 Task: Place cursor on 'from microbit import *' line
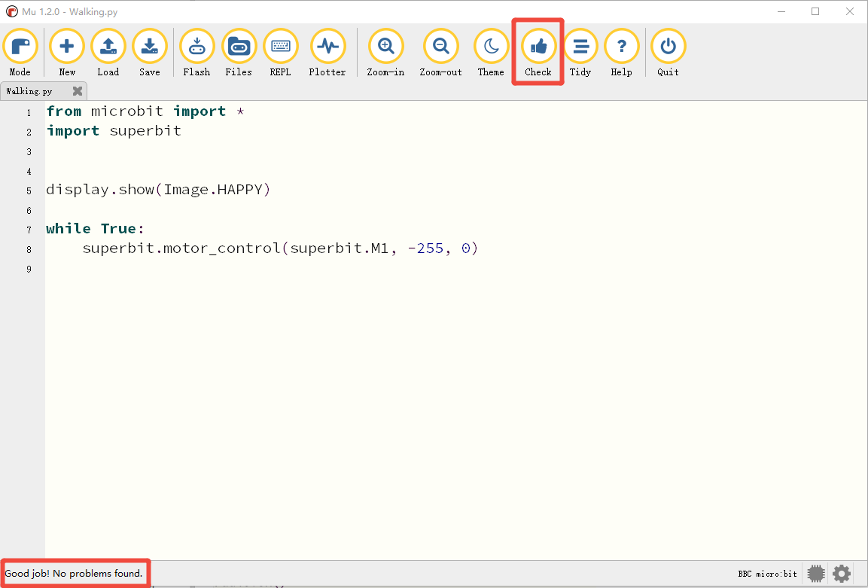(x=145, y=111)
